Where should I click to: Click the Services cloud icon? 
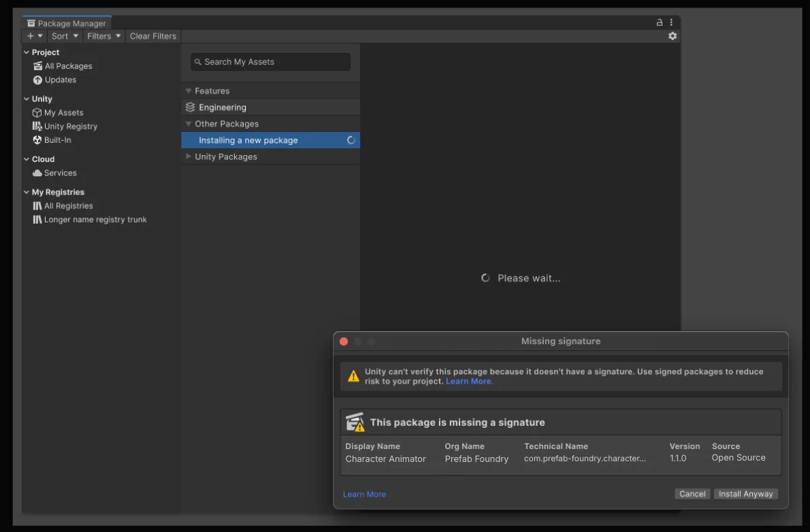point(37,173)
